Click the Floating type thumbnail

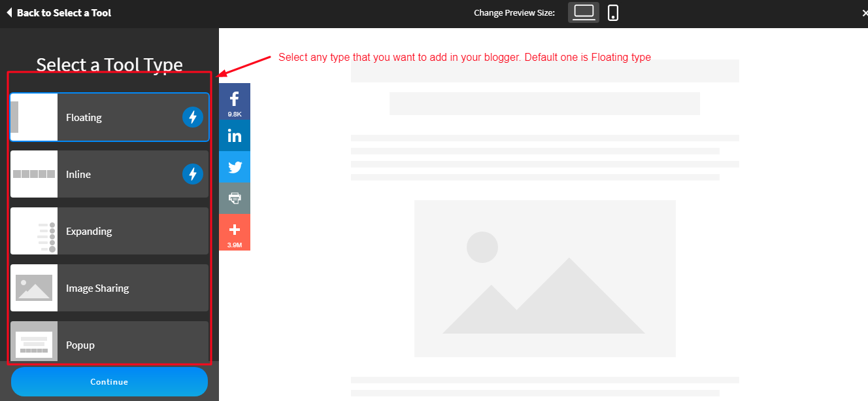(x=34, y=117)
